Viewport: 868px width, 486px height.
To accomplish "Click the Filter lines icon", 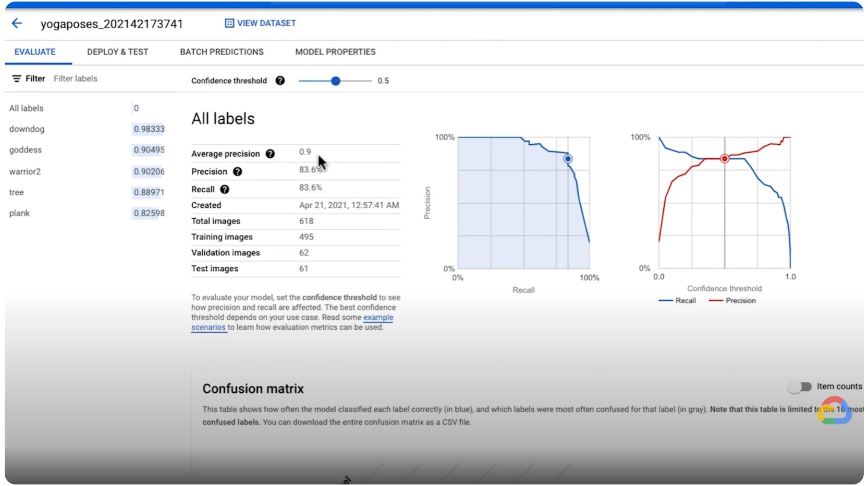I will 17,79.
